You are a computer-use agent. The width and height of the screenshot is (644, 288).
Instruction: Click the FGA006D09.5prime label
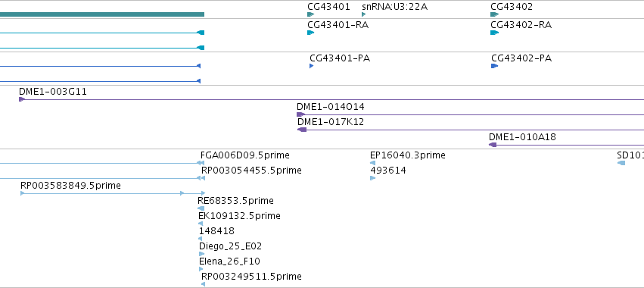pyautogui.click(x=244, y=155)
